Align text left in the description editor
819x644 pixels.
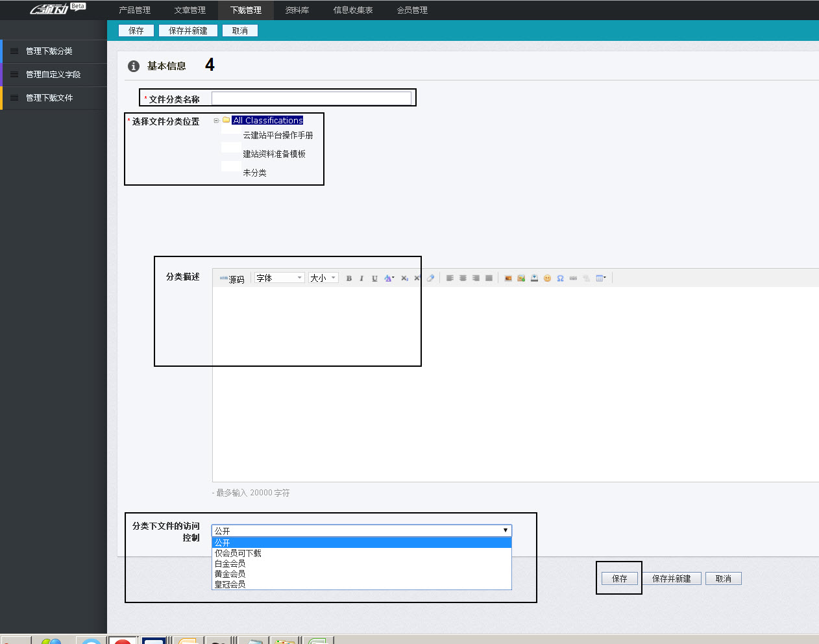450,279
